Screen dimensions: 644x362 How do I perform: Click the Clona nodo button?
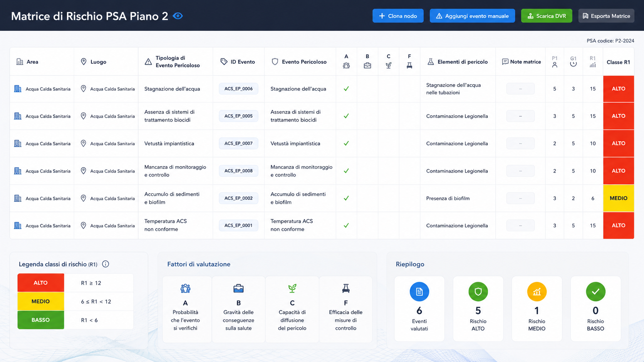pos(398,16)
